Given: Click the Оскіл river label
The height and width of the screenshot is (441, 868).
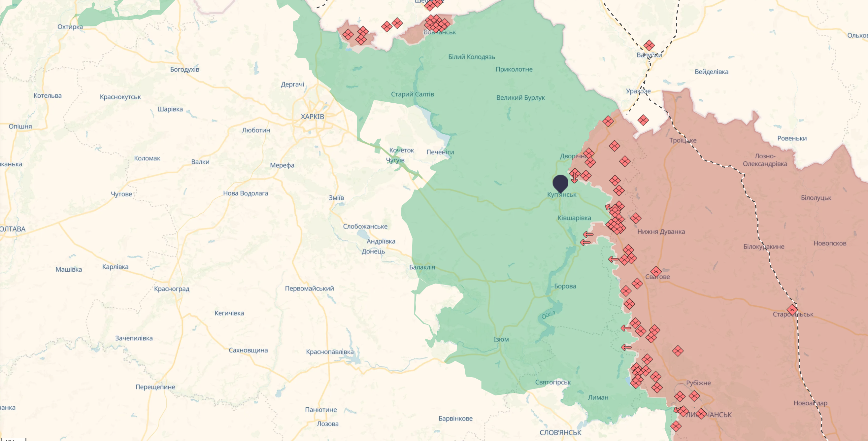Looking at the screenshot, I should tap(548, 315).
